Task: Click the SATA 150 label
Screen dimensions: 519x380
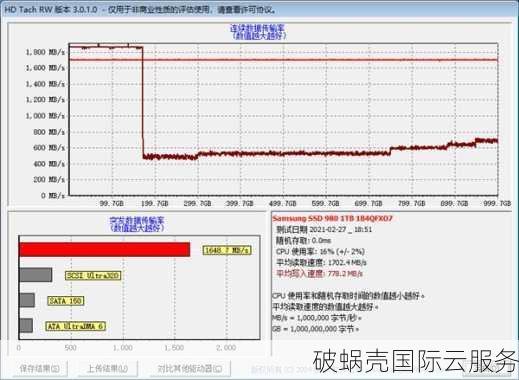Action: 65,301
